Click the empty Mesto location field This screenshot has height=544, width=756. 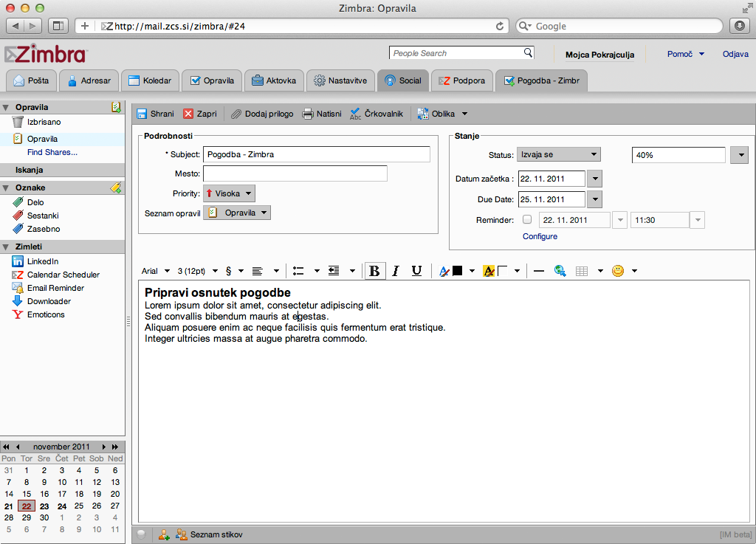pyautogui.click(x=295, y=173)
